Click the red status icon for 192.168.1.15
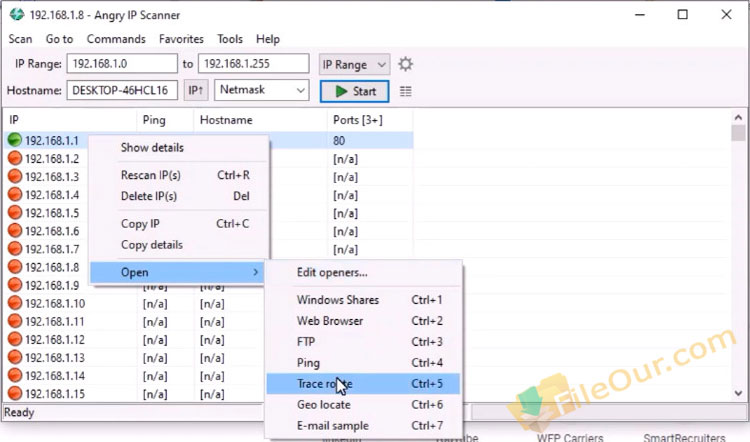The height and width of the screenshot is (442, 750). click(x=15, y=393)
